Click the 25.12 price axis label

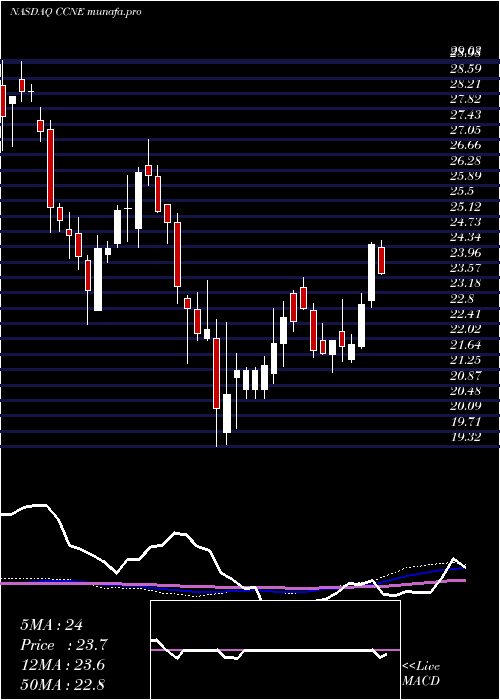coord(466,207)
